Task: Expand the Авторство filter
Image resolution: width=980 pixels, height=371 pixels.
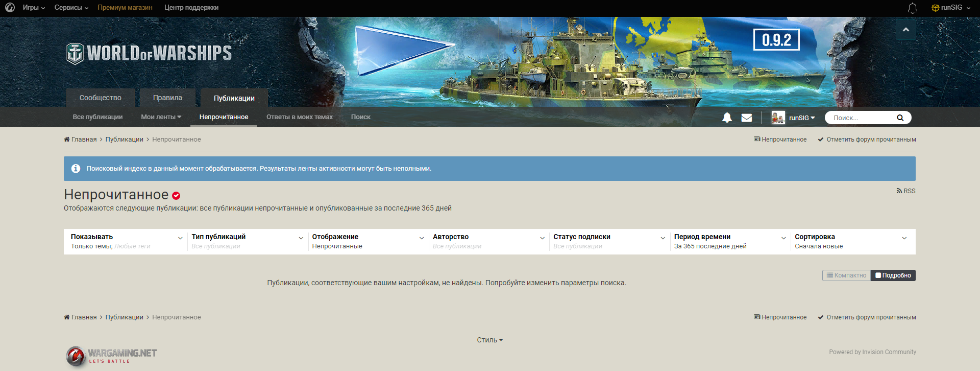Action: click(488, 241)
